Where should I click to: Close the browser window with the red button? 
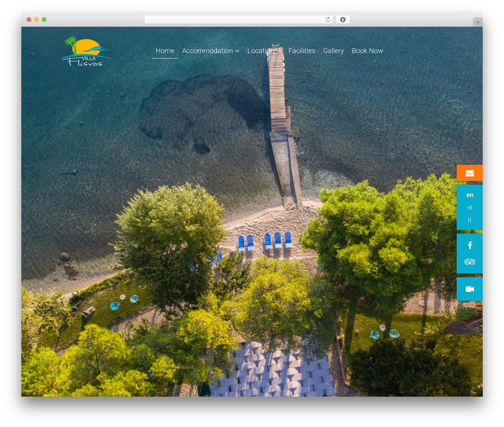(x=29, y=20)
